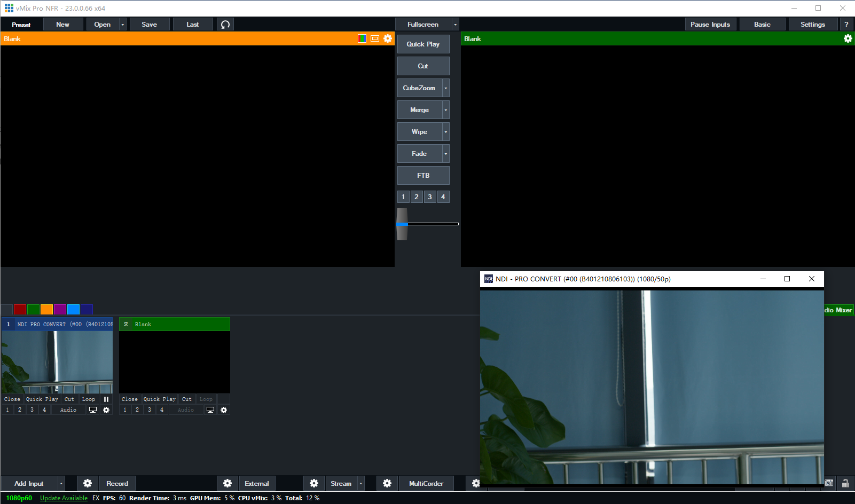Select the red category color tab

tap(20, 310)
